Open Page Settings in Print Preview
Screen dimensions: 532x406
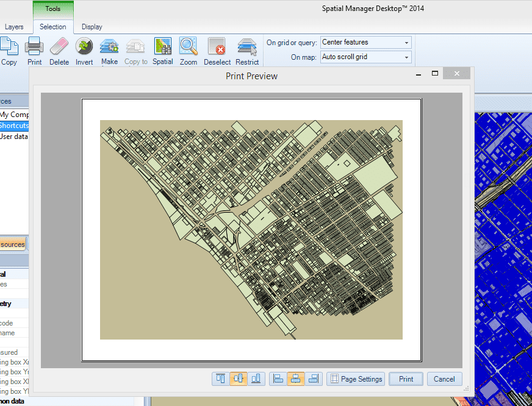[x=356, y=379]
